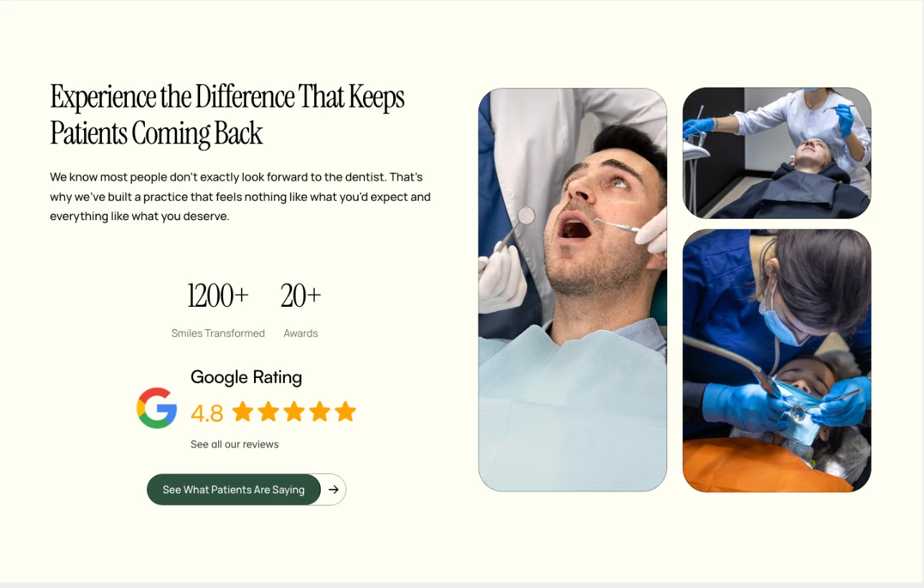
Task: Click the arrow icon beside the patients button
Action: point(334,490)
